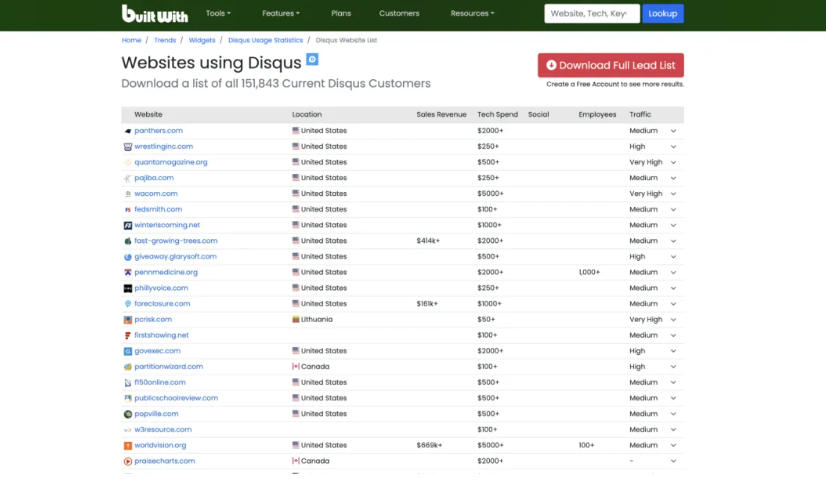Click the pennmedicine.org favicon
The height and width of the screenshot is (479, 826).
pos(127,272)
